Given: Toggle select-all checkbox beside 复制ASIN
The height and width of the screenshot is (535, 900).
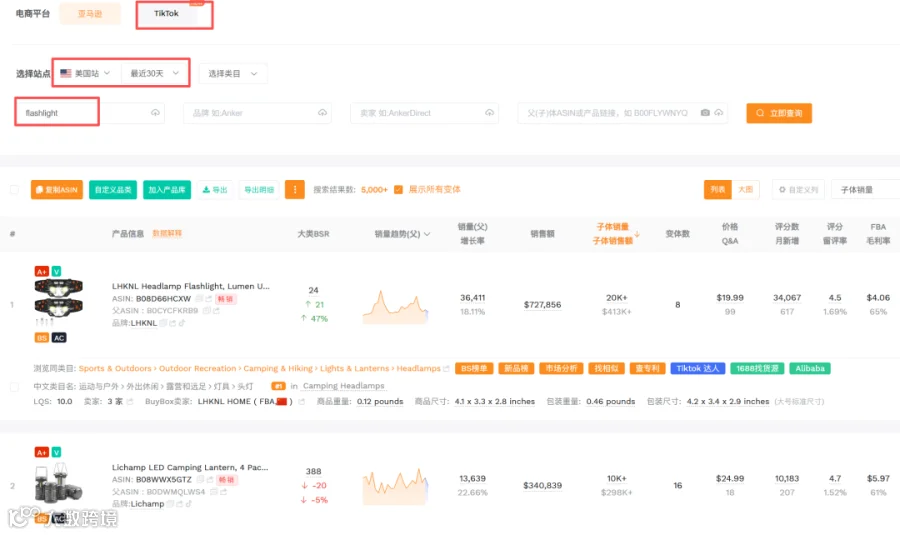Looking at the screenshot, I should 14,189.
